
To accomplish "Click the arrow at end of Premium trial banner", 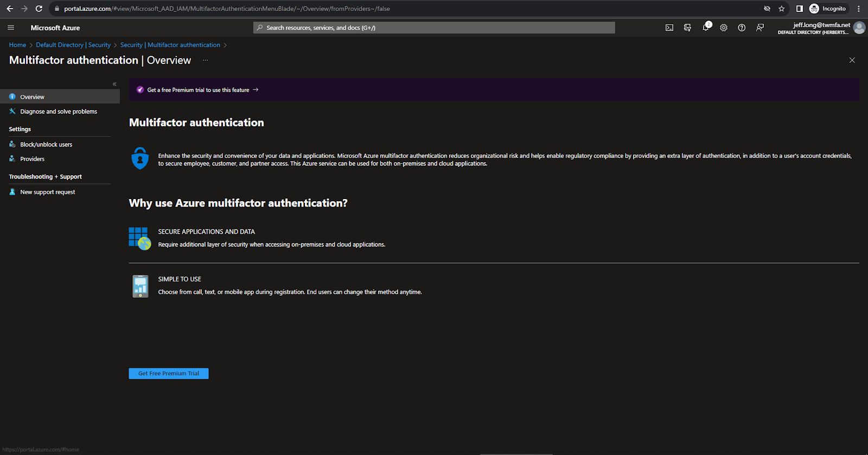I will (x=256, y=90).
